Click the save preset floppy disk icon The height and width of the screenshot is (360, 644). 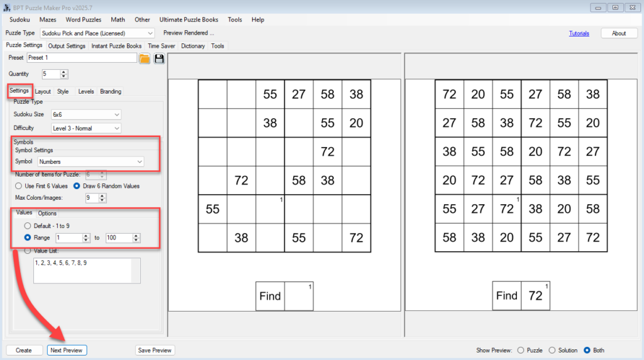coord(159,58)
